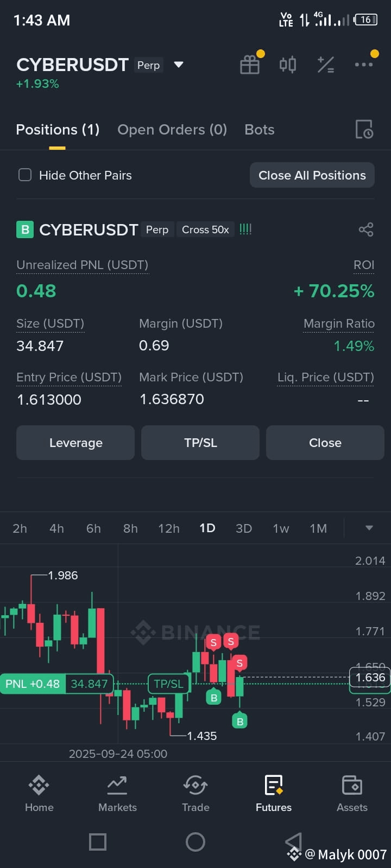The width and height of the screenshot is (391, 868).
Task: Tap the Margin Ratio label
Action: (x=339, y=323)
